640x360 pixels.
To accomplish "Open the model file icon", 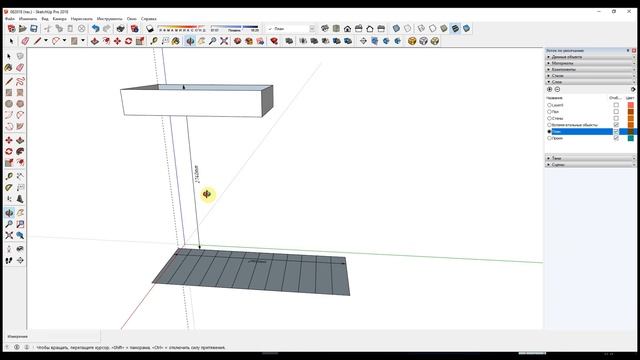I will 22,29.
